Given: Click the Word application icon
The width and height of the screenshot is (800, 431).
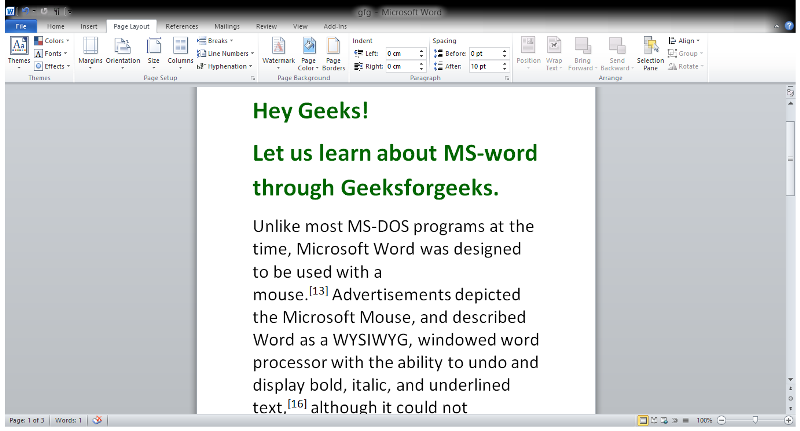Looking at the screenshot, I should tap(10, 11).
